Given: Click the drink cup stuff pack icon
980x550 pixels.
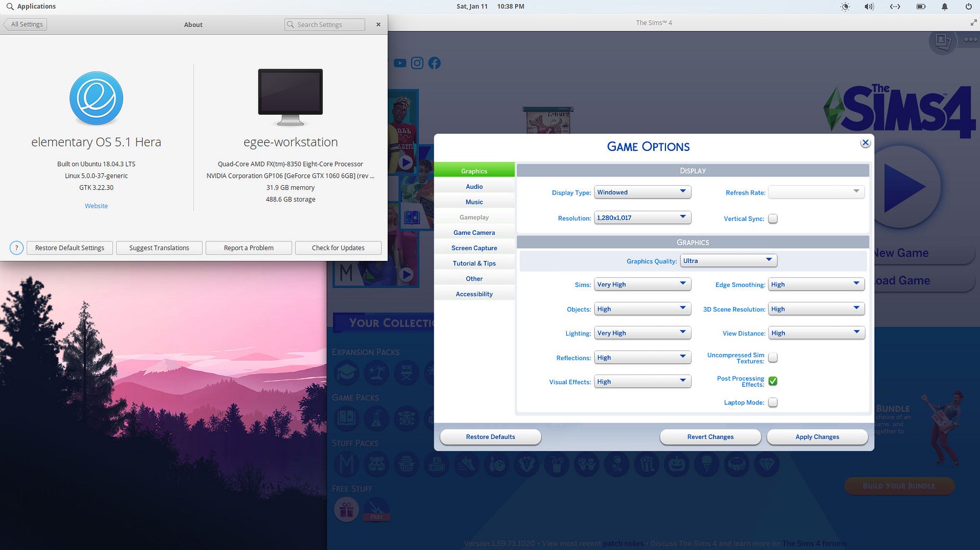Looking at the screenshot, I should pyautogui.click(x=557, y=465).
